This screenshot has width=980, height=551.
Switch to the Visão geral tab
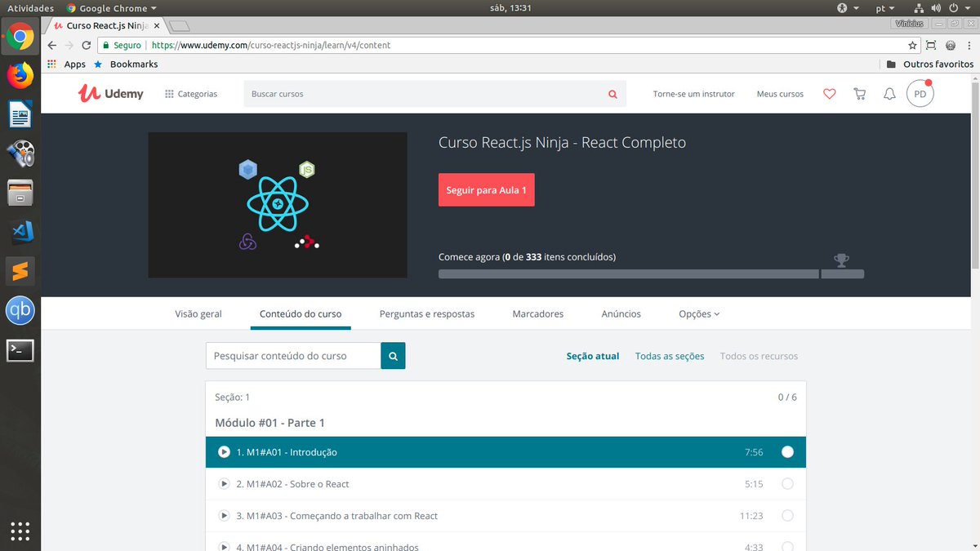[x=198, y=313]
